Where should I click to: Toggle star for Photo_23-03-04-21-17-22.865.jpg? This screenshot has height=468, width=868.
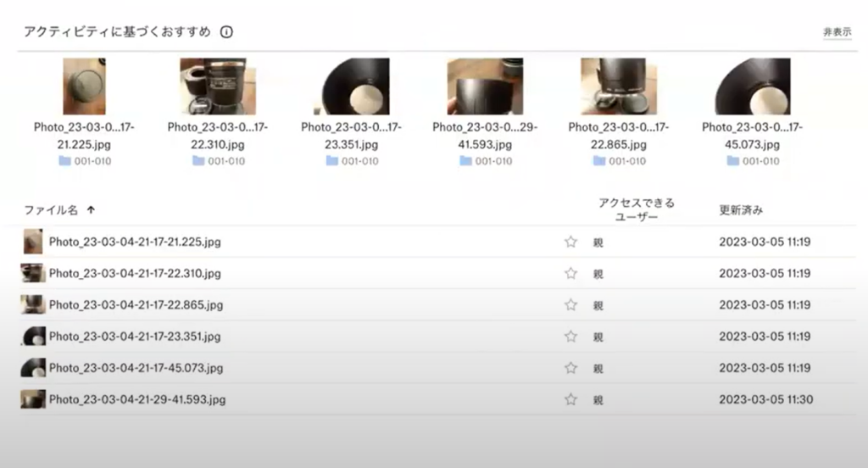570,304
